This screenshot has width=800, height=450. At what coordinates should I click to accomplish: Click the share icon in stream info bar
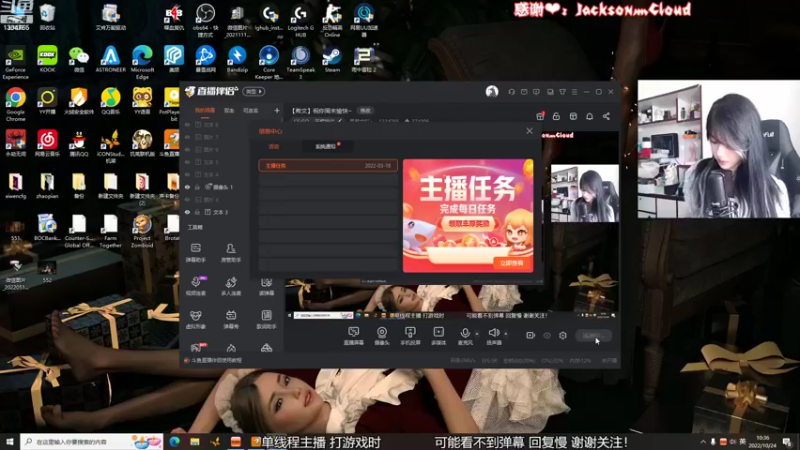(606, 116)
